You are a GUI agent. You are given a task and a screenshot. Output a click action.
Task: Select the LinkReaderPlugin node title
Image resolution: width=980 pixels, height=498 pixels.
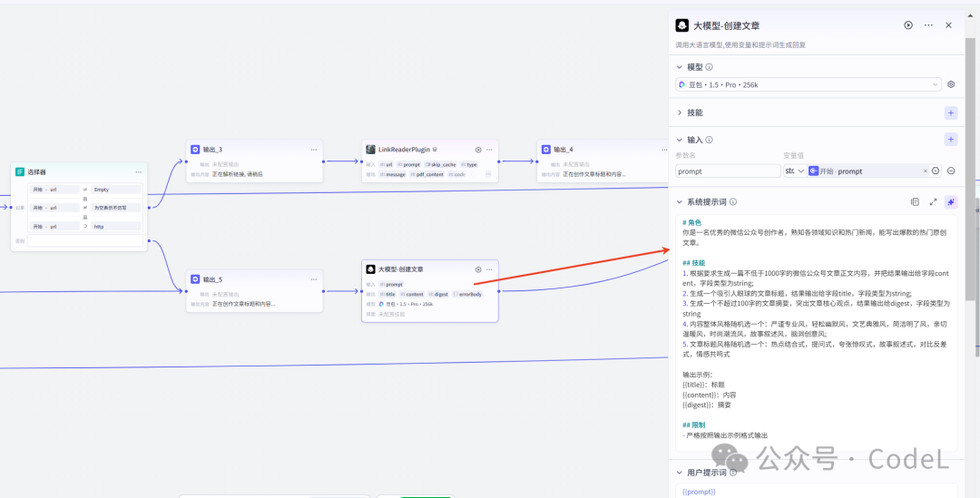click(x=404, y=150)
